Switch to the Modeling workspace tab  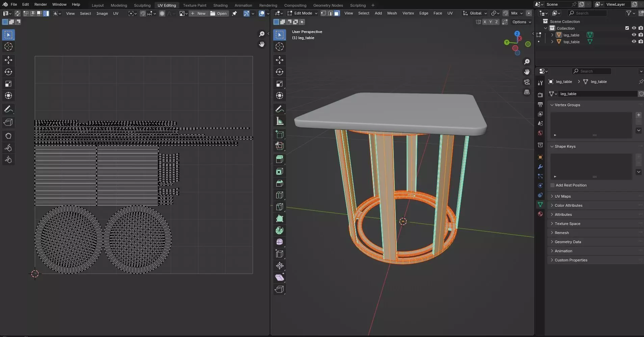(x=119, y=5)
